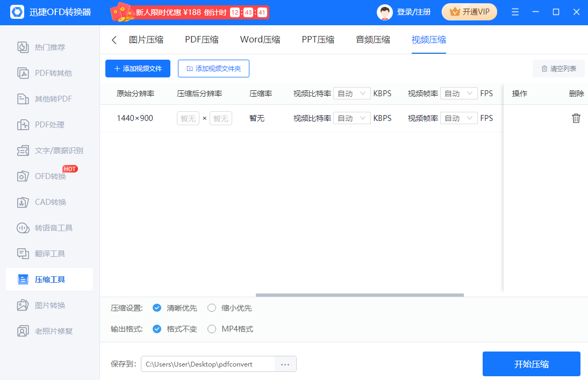Click the 迅捷OFD转换器 app logo icon
Screen dimensions: 588x380
pyautogui.click(x=17, y=12)
